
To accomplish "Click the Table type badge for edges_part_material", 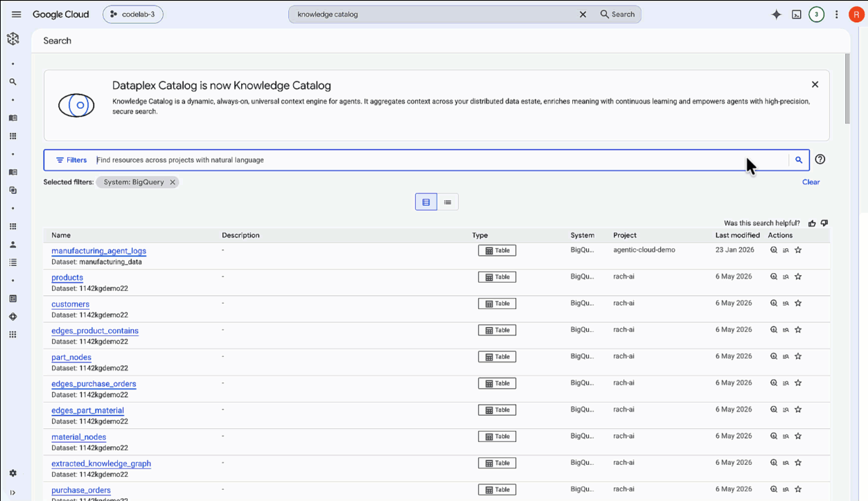I will pyautogui.click(x=497, y=410).
